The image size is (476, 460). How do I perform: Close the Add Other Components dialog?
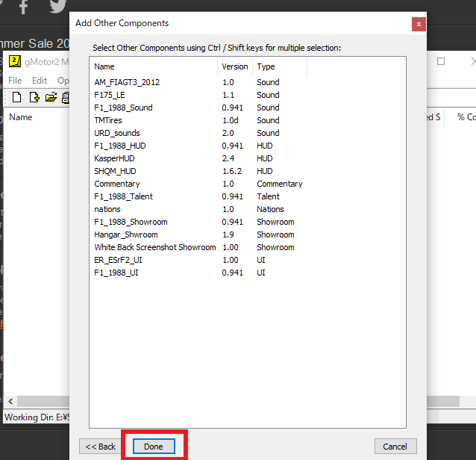(x=419, y=24)
